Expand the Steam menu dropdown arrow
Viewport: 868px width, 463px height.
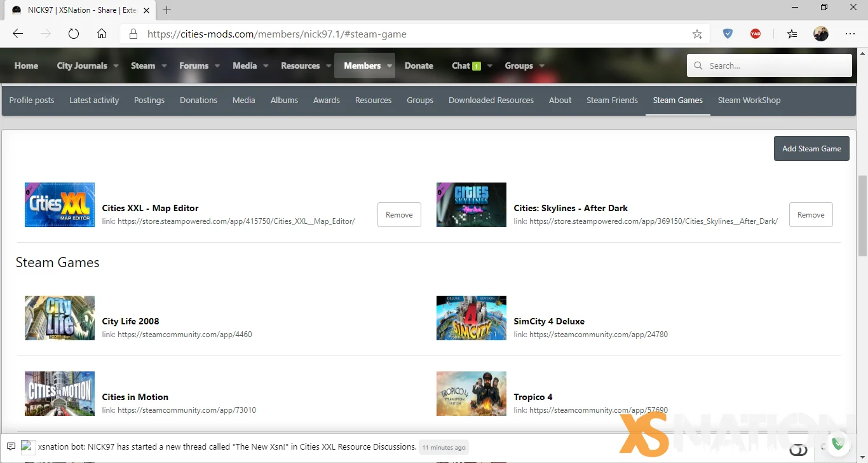(x=164, y=66)
